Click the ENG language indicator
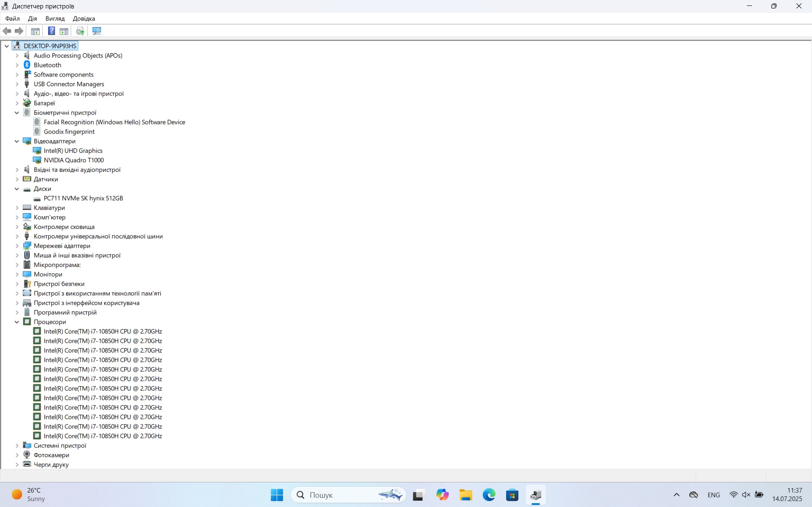The image size is (812, 507). click(x=713, y=495)
